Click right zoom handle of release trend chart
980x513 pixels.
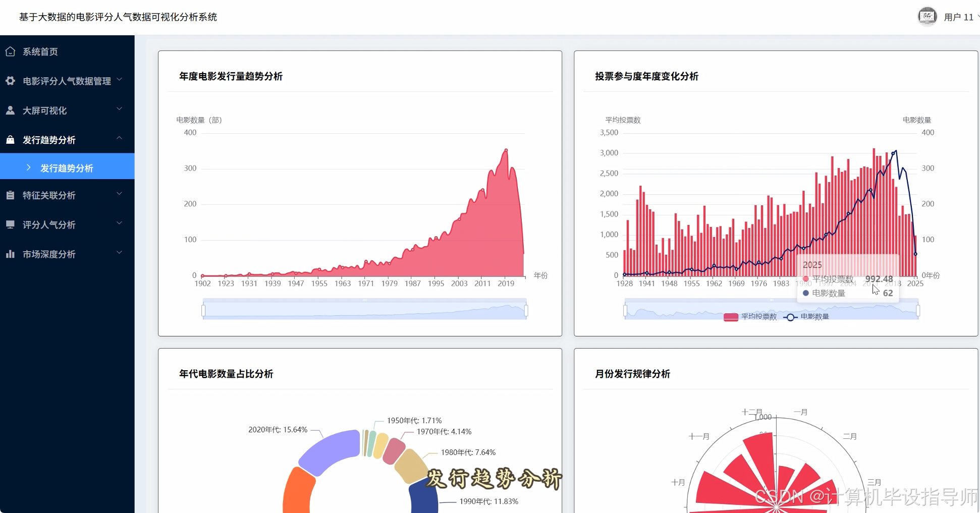tap(526, 310)
